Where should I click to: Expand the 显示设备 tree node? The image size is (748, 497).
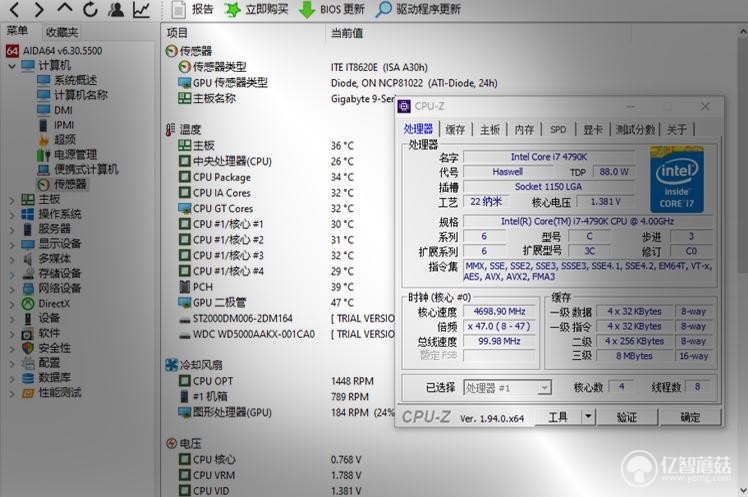(12, 245)
